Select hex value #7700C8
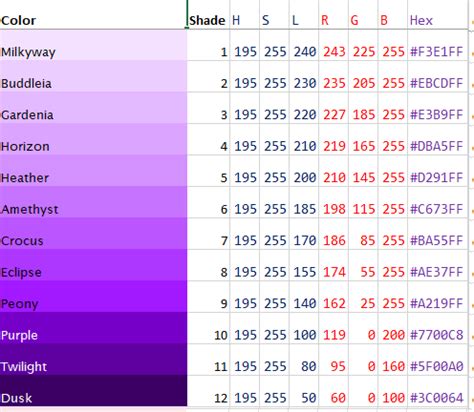The image size is (474, 412). point(438,328)
